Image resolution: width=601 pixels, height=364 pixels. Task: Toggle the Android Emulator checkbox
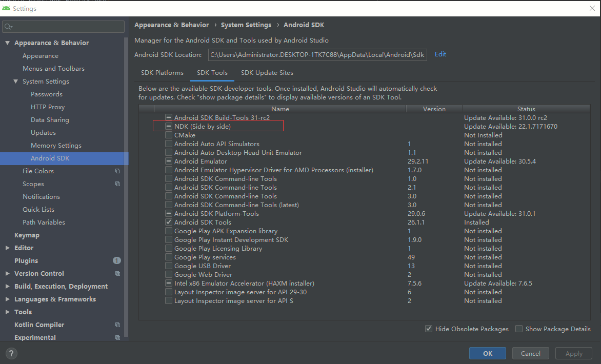pos(169,161)
